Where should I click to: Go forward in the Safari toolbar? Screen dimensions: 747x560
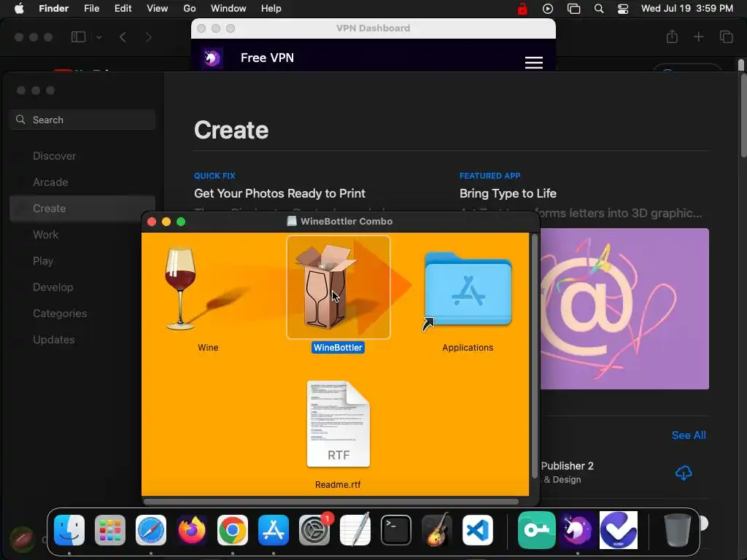(149, 37)
